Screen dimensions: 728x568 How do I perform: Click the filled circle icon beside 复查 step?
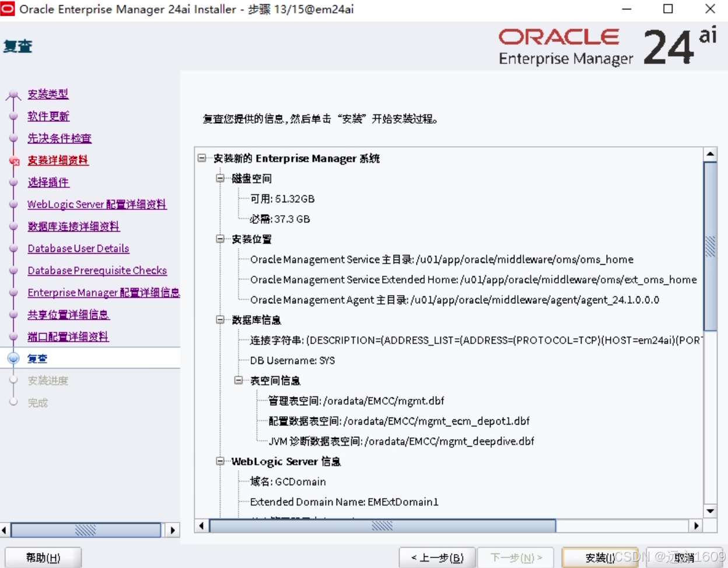(13, 358)
